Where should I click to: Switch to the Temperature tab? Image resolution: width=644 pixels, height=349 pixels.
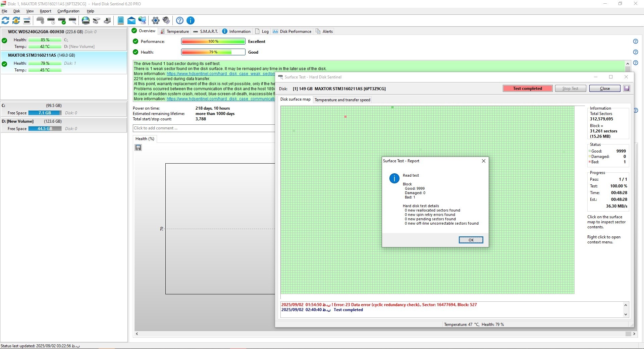[174, 32]
